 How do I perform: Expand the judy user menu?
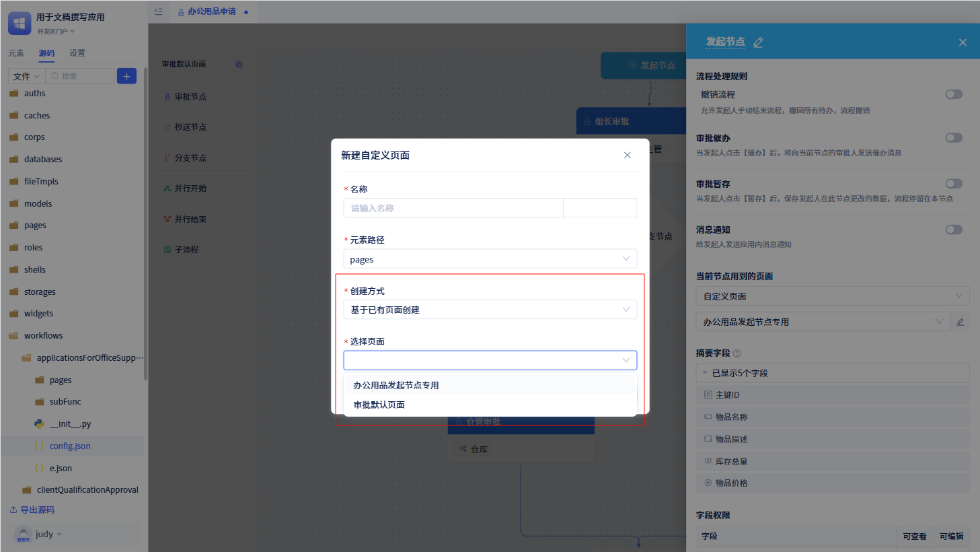coord(59,534)
